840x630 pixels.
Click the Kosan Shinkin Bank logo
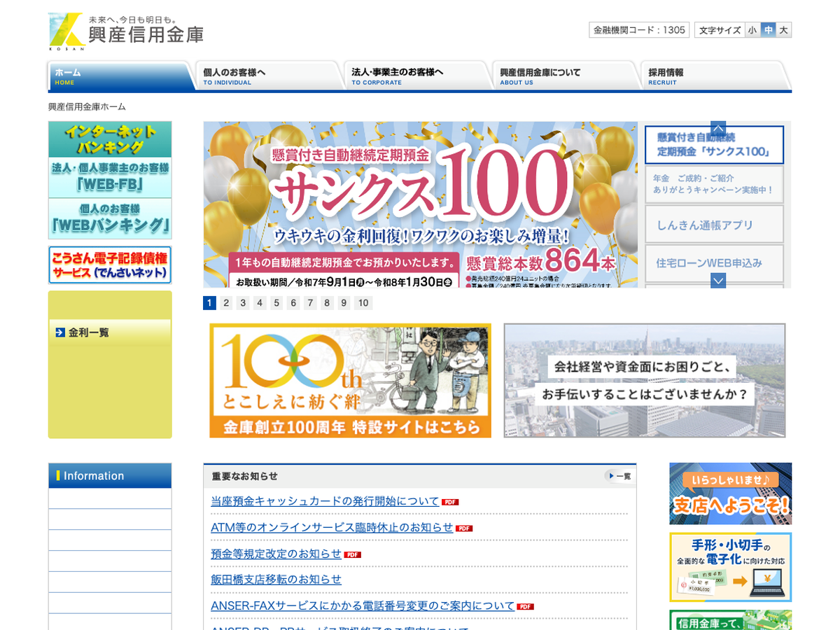126,31
